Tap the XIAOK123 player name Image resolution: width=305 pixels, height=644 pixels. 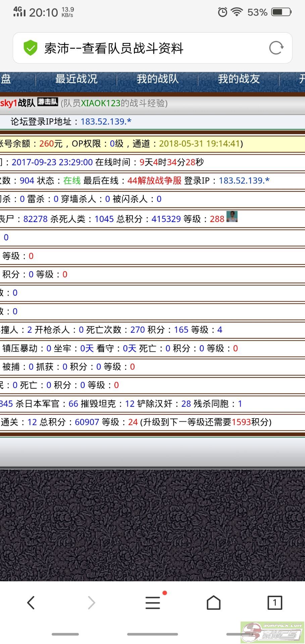coord(100,103)
